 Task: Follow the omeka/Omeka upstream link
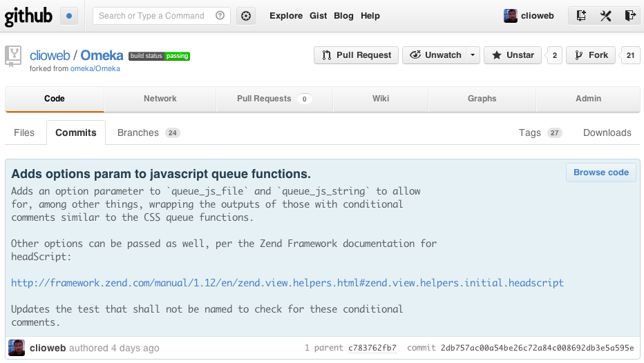click(95, 68)
